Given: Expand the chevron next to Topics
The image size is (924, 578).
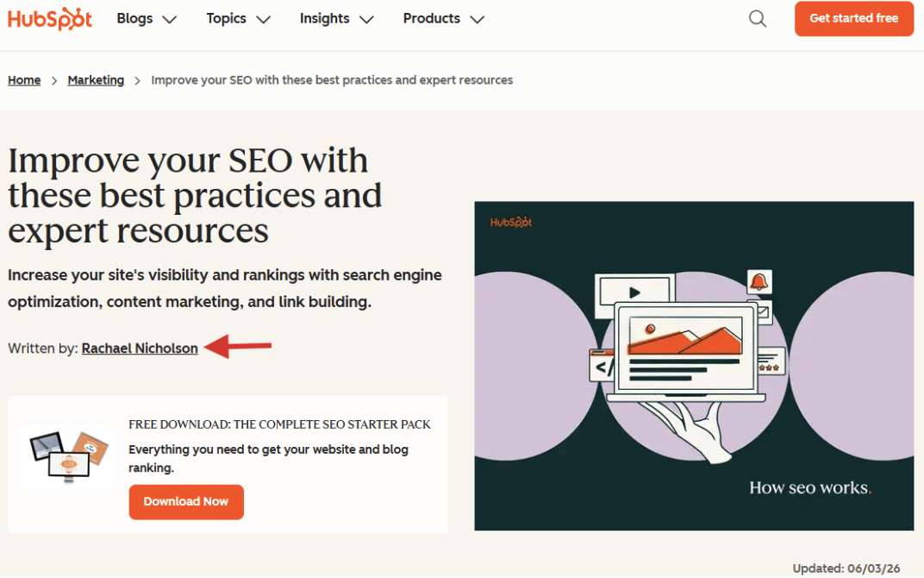Looking at the screenshot, I should pos(264,20).
